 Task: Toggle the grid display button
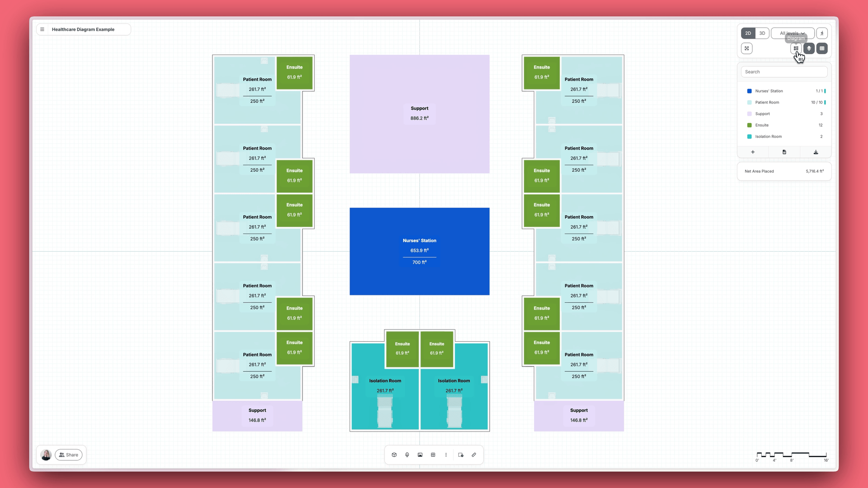click(822, 48)
